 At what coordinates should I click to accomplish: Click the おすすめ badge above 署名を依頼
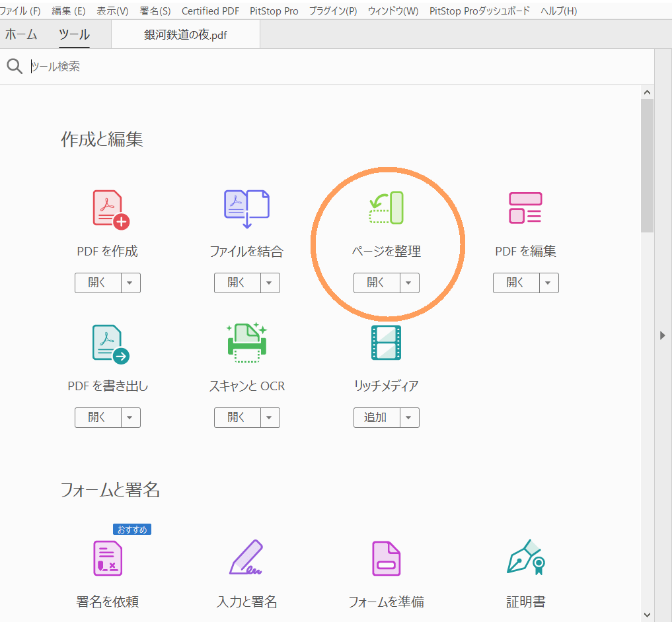pos(132,530)
